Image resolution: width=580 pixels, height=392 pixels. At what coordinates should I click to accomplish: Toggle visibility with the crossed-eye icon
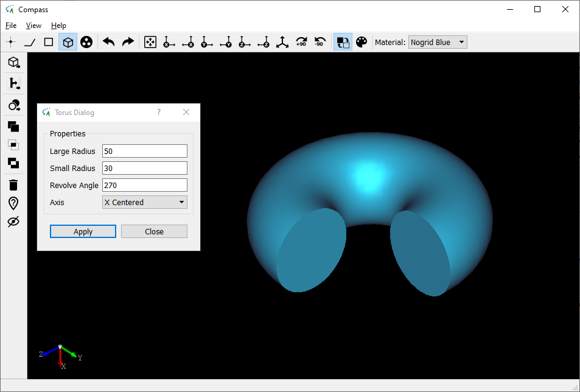(13, 222)
